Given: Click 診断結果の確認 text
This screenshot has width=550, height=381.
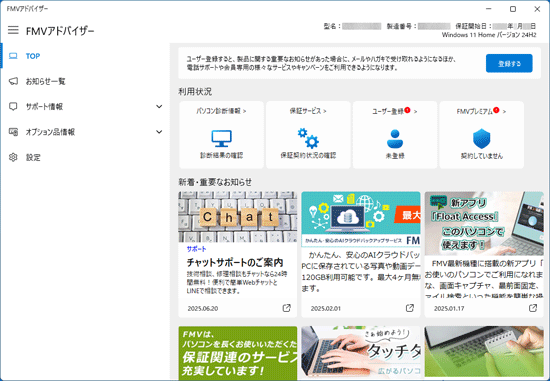Looking at the screenshot, I should pos(221,155).
